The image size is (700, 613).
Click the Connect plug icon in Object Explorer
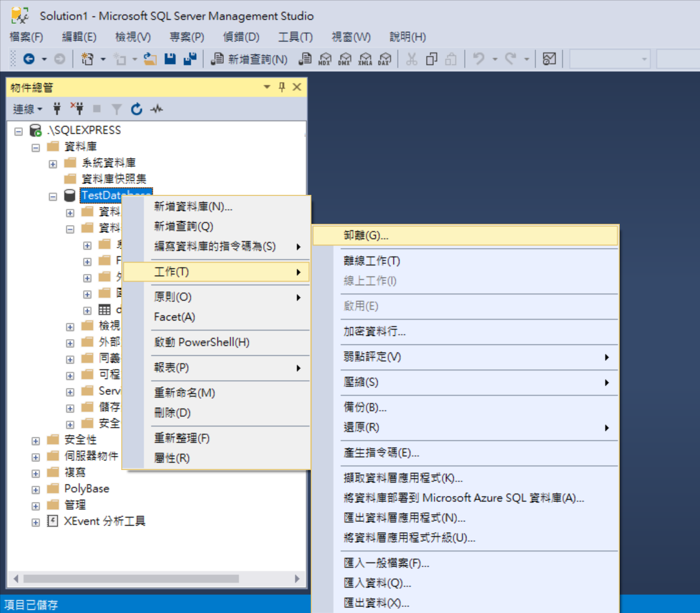[x=57, y=109]
